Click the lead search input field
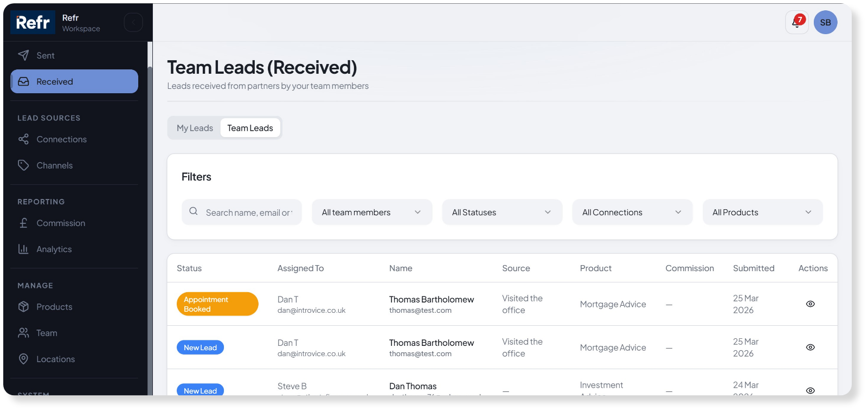 click(248, 213)
